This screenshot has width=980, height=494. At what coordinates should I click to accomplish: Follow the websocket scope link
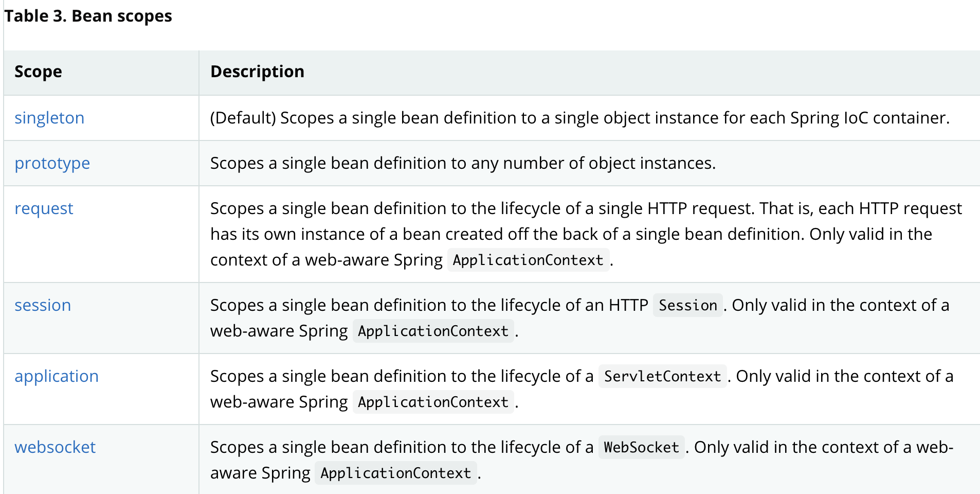55,447
